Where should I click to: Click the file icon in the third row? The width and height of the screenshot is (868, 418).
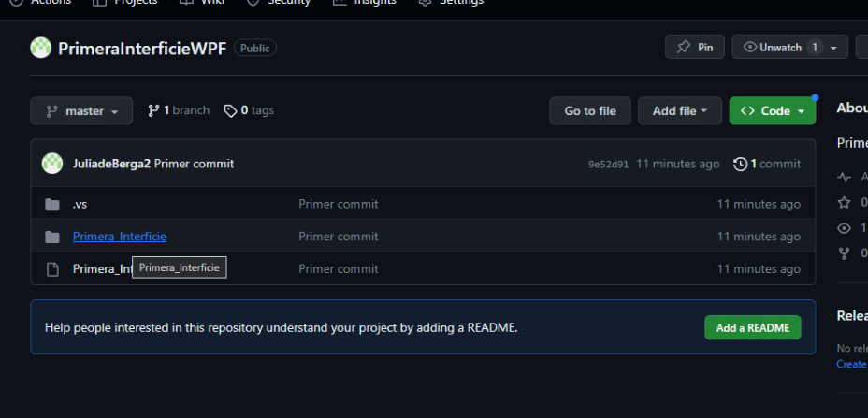52,269
